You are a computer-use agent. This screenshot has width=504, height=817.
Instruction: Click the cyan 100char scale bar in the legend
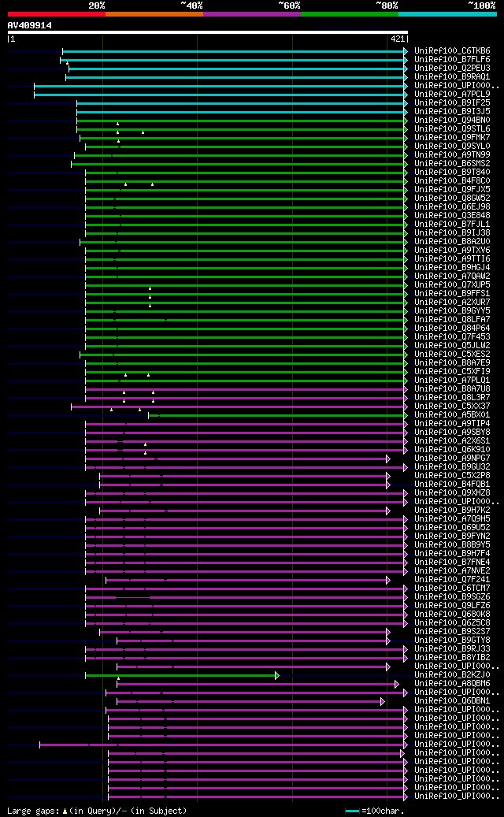[353, 811]
